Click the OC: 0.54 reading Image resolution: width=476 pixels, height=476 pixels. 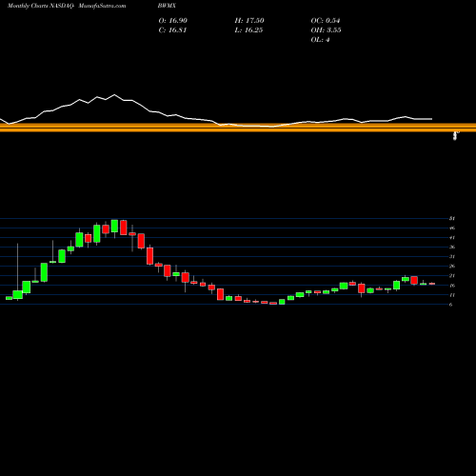(326, 21)
